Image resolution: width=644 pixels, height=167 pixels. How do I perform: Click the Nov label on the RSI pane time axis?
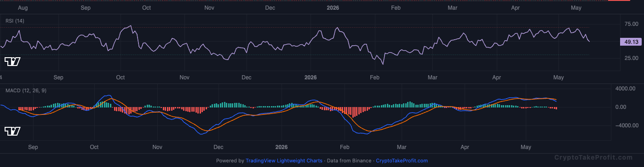[x=184, y=78]
